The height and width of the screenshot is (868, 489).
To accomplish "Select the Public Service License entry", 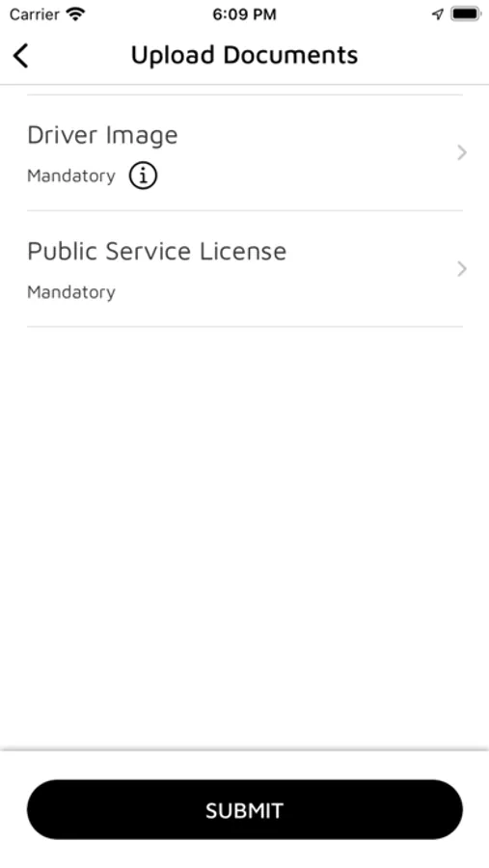I will point(245,269).
